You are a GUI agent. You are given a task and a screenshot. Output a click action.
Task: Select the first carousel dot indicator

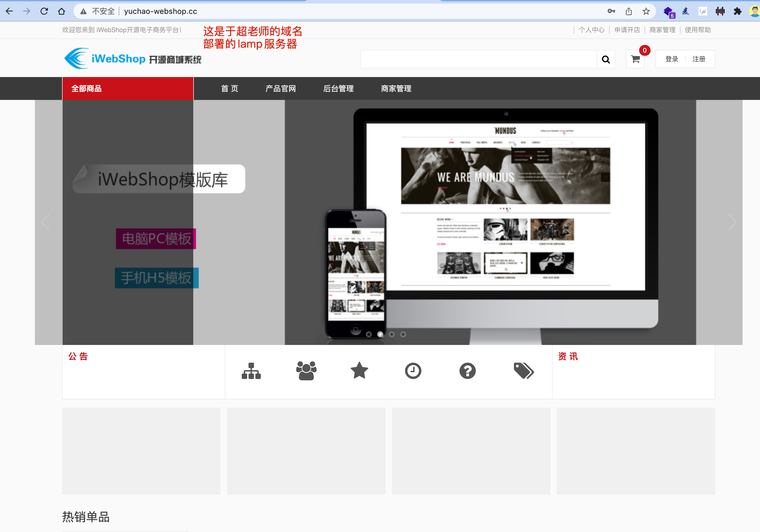pos(369,334)
